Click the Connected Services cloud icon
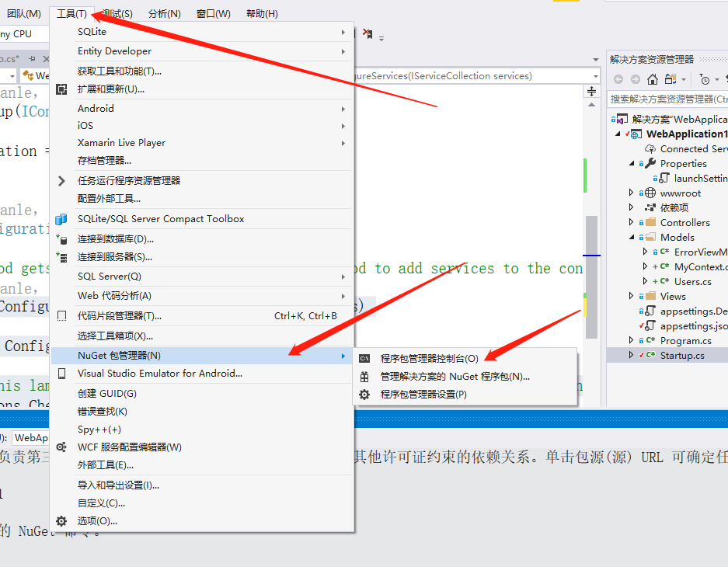 pos(650,149)
